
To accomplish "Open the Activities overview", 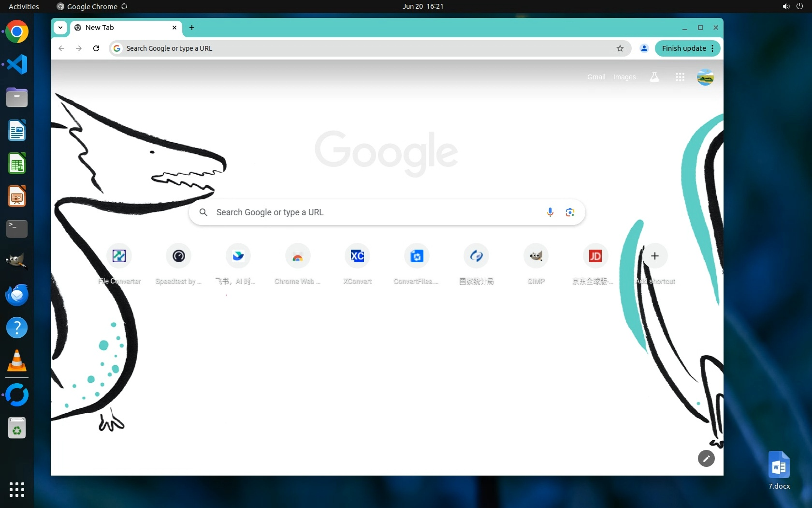I will pyautogui.click(x=24, y=6).
